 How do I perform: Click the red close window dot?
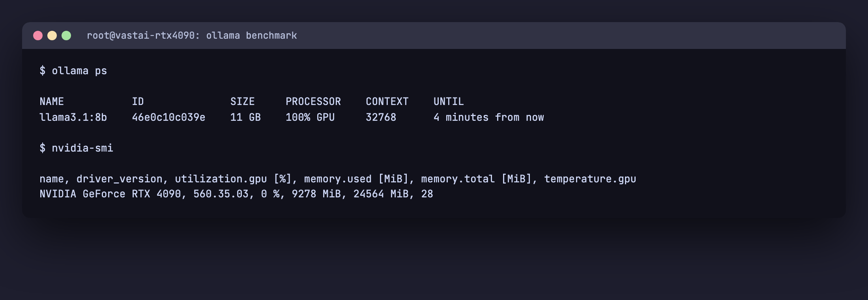[x=38, y=36]
